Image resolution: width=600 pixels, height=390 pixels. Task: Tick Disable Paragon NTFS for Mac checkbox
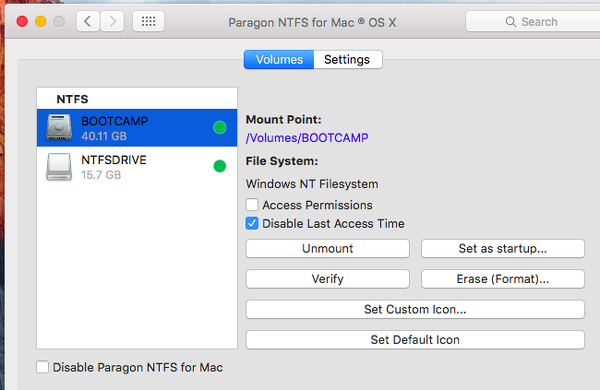coord(42,367)
